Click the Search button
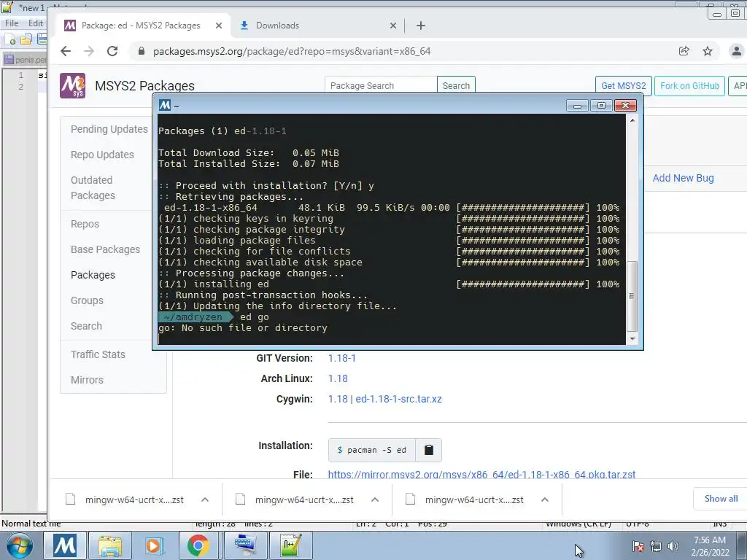 456,86
